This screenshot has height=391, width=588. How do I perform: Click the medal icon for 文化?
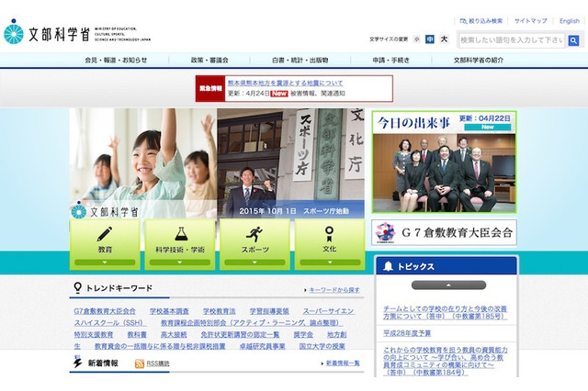tap(329, 233)
